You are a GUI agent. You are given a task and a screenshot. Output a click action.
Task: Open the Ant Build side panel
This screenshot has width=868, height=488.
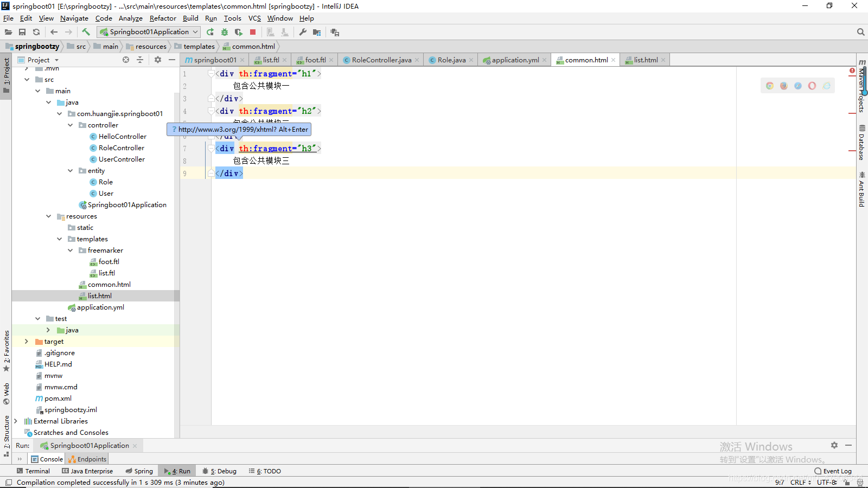click(861, 189)
